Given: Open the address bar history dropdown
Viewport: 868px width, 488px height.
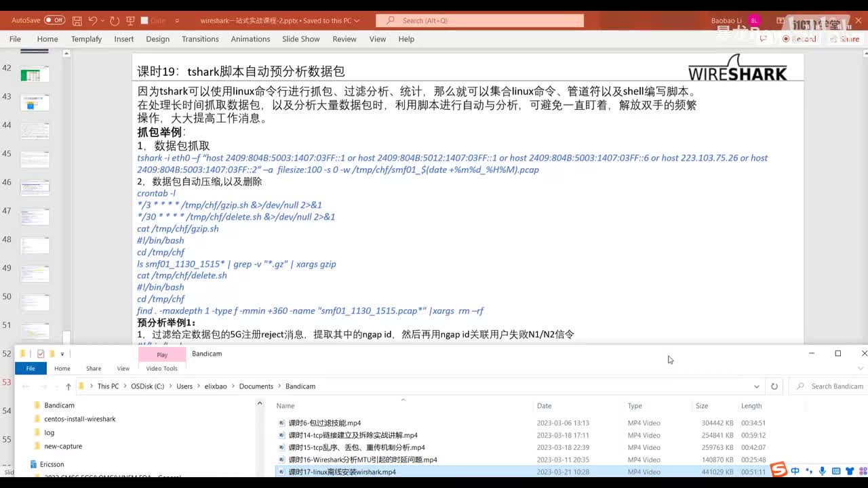Looking at the screenshot, I should click(x=757, y=386).
